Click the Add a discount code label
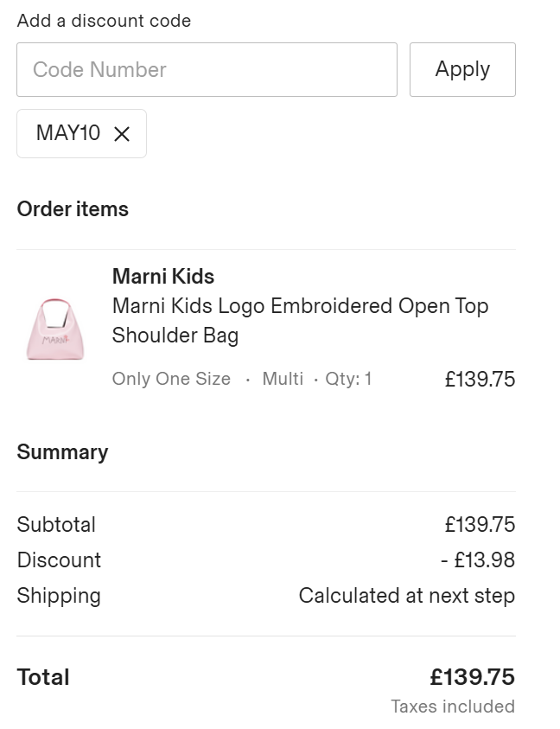The image size is (560, 729). tap(104, 21)
